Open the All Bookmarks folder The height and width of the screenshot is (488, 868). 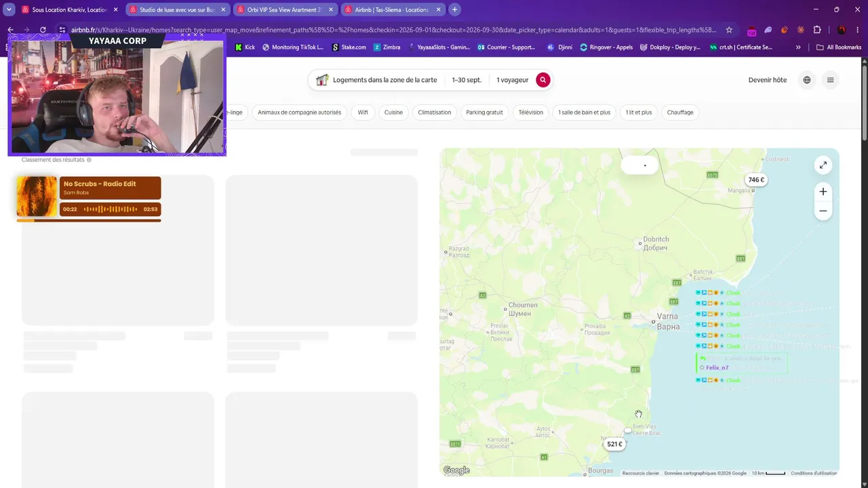(839, 47)
